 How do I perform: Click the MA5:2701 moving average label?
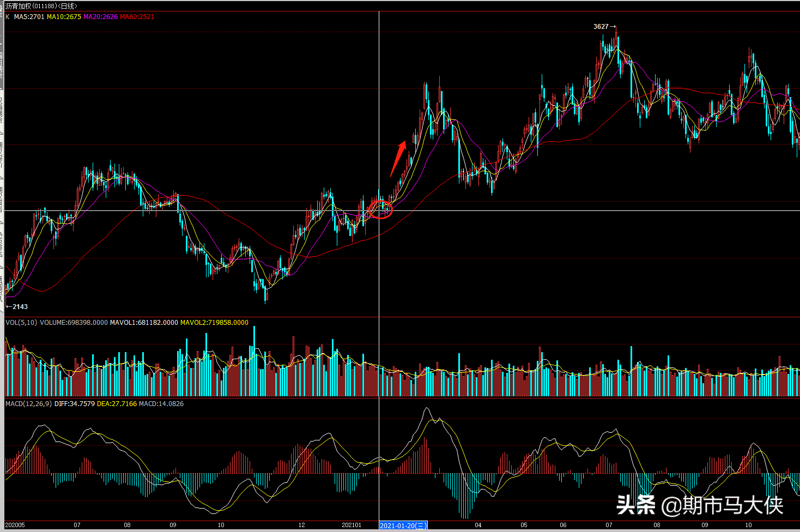click(x=29, y=17)
